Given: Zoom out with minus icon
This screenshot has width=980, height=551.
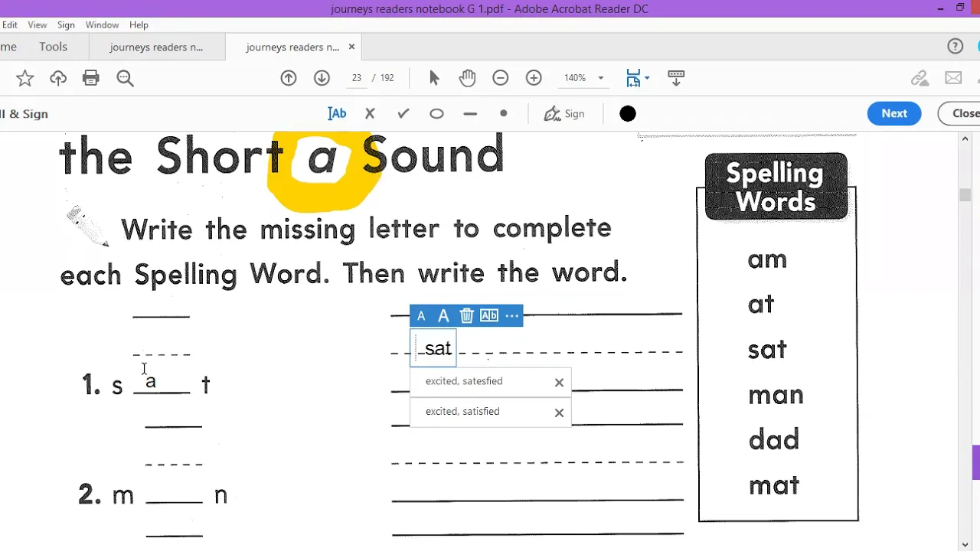Looking at the screenshot, I should click(x=500, y=78).
